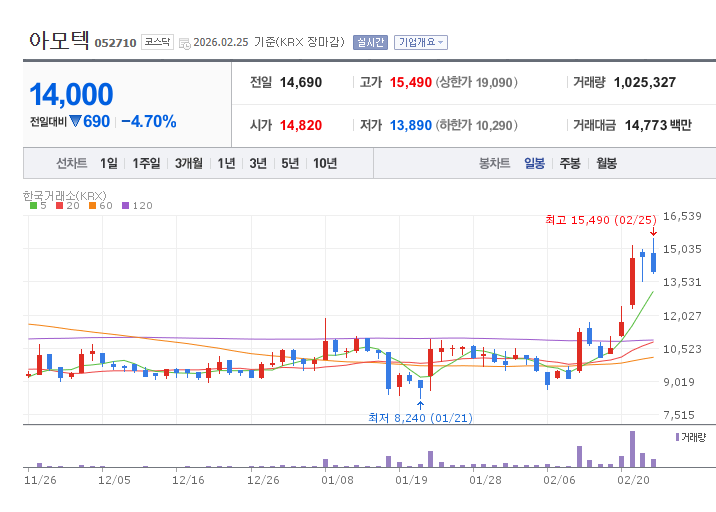Click the current price 14,000
716x512 pixels.
click(x=71, y=94)
